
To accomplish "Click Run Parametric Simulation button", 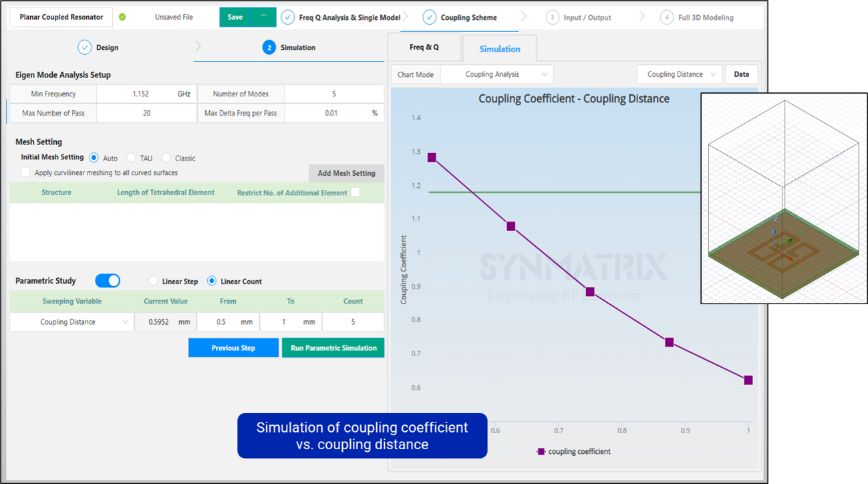I will [x=333, y=348].
